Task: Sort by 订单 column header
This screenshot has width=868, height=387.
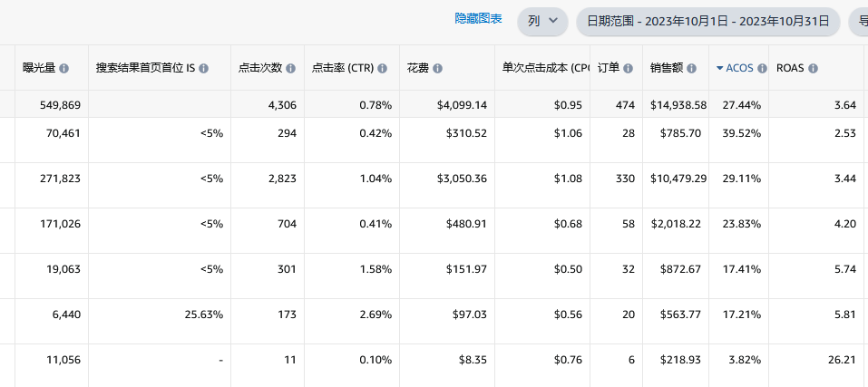Action: pos(609,68)
